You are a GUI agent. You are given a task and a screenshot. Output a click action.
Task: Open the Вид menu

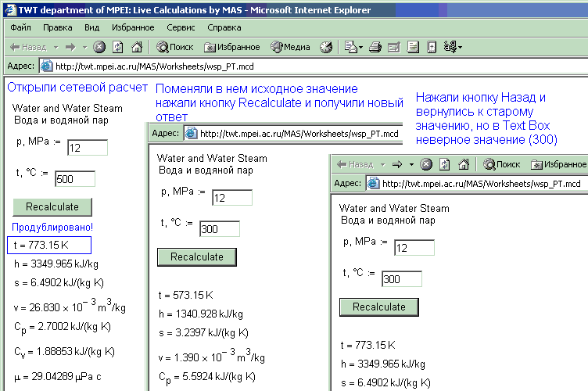coord(92,27)
